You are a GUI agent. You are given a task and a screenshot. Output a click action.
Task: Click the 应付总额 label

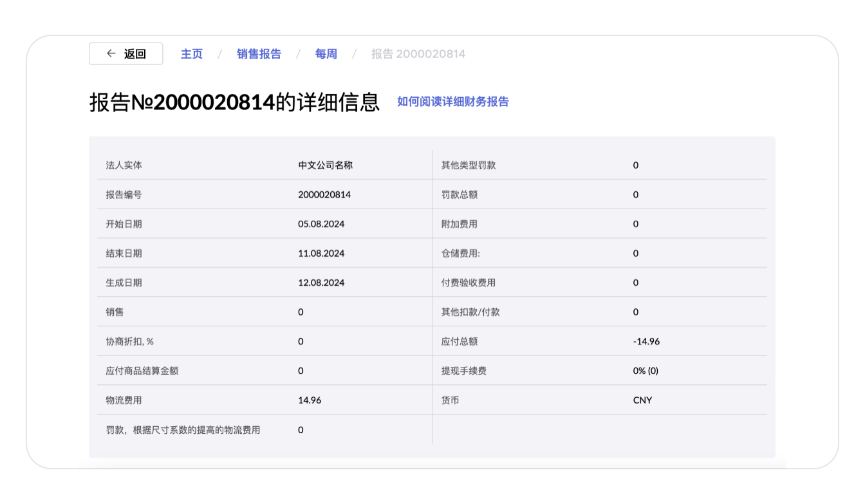pyautogui.click(x=460, y=342)
